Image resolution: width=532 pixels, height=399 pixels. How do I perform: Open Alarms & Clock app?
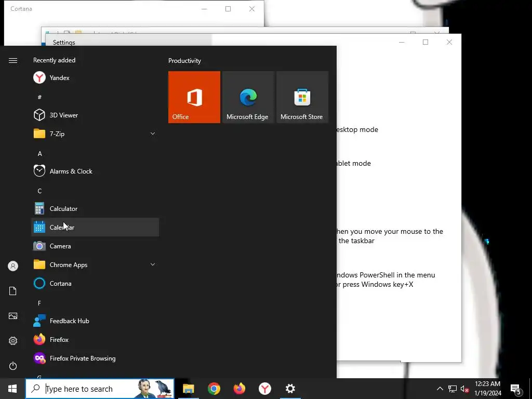pos(95,171)
